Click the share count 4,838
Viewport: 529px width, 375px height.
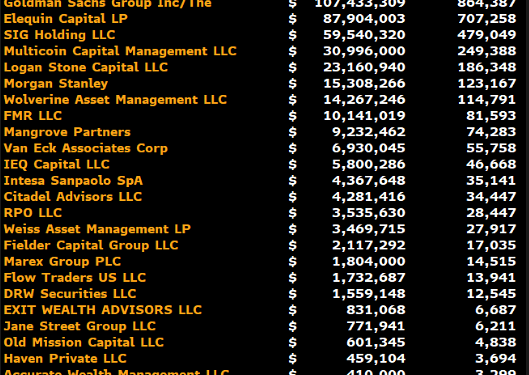tap(495, 343)
